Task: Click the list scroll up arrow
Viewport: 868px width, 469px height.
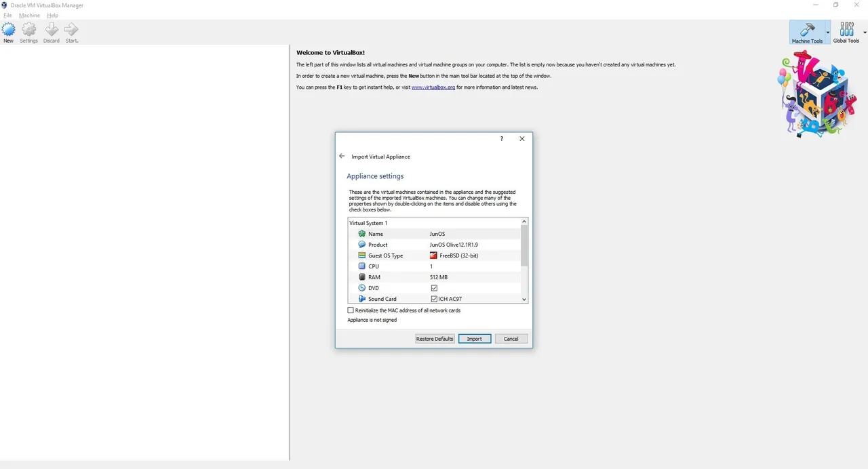Action: (x=524, y=222)
